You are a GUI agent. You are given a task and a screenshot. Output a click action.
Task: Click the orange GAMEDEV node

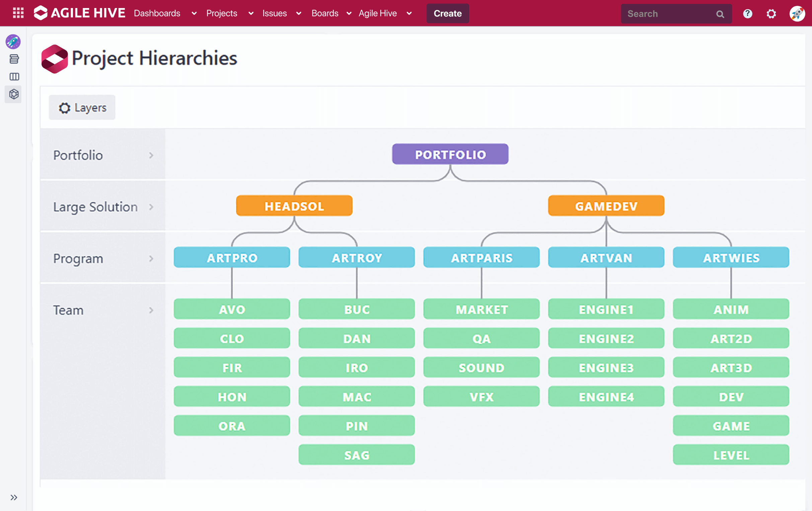(x=606, y=206)
